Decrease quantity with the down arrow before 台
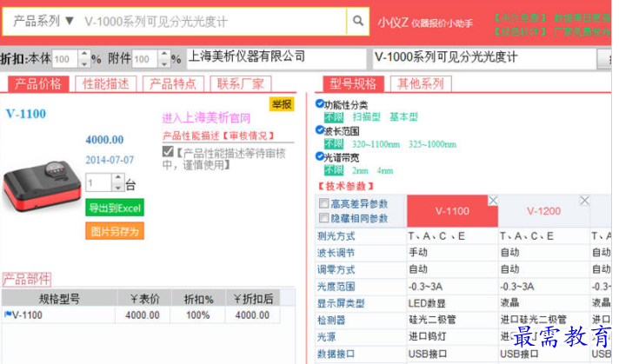This screenshot has height=364, width=619. point(117,188)
